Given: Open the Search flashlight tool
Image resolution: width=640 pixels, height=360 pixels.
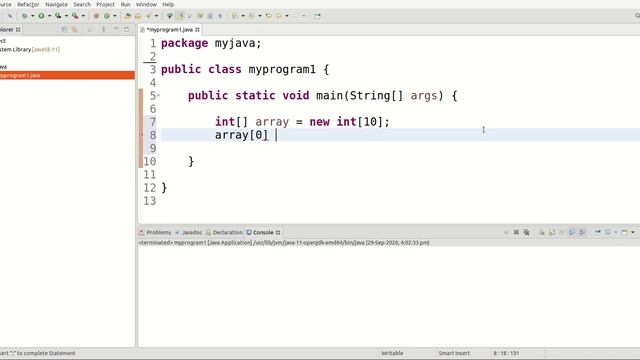Looking at the screenshot, I should click(x=148, y=16).
